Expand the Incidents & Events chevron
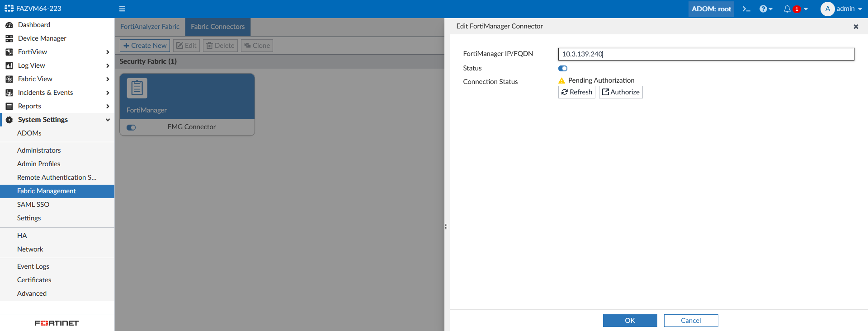The width and height of the screenshot is (868, 331). coord(108,93)
